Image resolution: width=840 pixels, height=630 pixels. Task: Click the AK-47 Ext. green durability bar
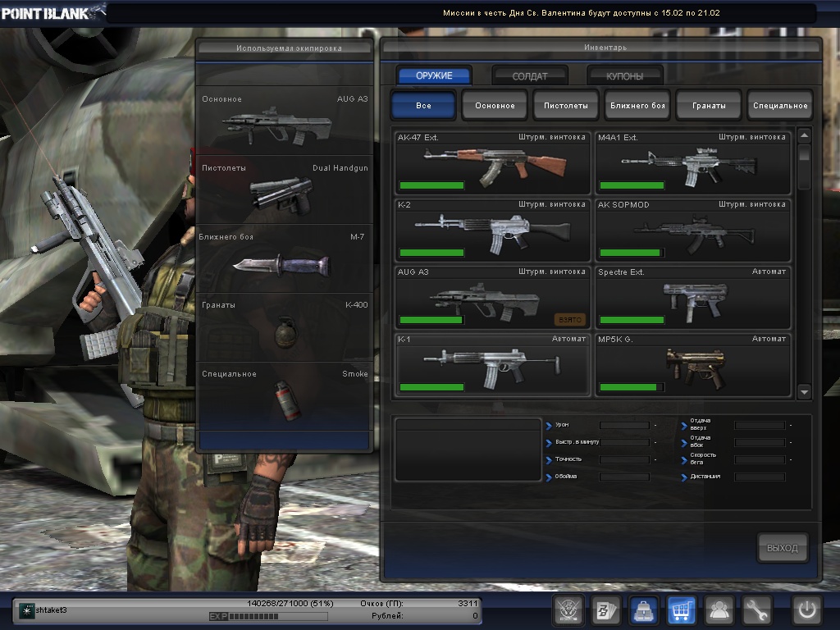click(431, 185)
